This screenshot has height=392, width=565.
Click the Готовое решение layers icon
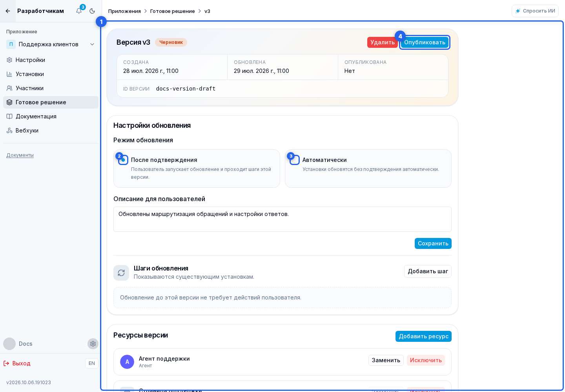pos(9,102)
